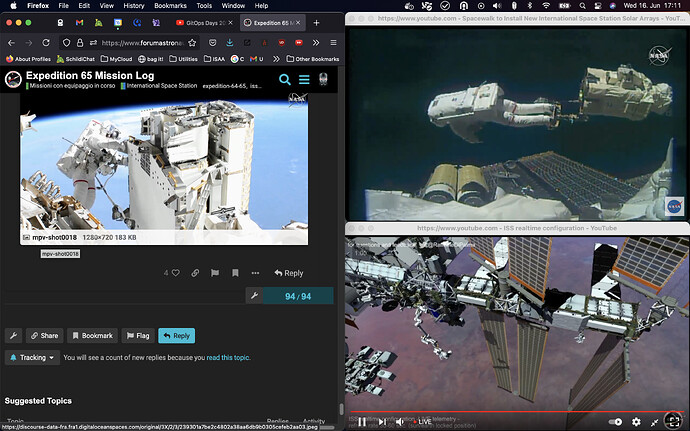Image resolution: width=690 pixels, height=431 pixels.
Task: Open the Tools menu in the menu bar
Action: pyautogui.click(x=204, y=6)
